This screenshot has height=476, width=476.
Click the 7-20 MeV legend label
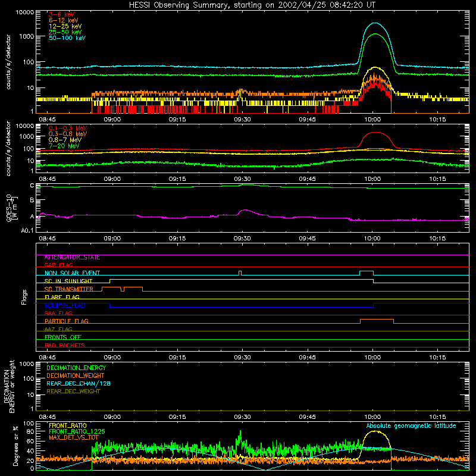pyautogui.click(x=64, y=146)
